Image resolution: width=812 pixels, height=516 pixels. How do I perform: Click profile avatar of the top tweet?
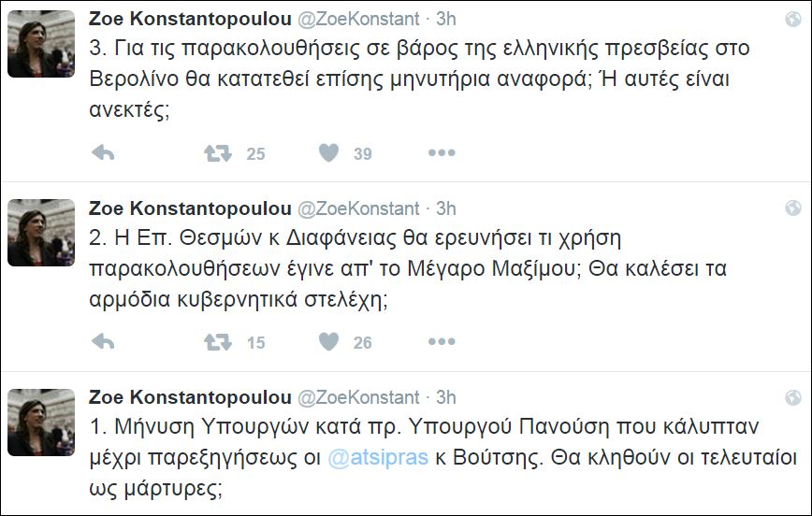41,45
